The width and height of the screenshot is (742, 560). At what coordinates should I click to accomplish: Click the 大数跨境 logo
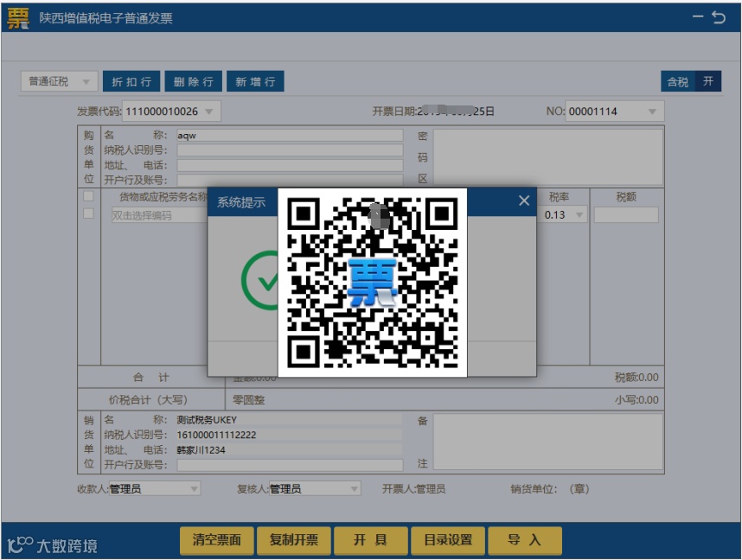(53, 544)
